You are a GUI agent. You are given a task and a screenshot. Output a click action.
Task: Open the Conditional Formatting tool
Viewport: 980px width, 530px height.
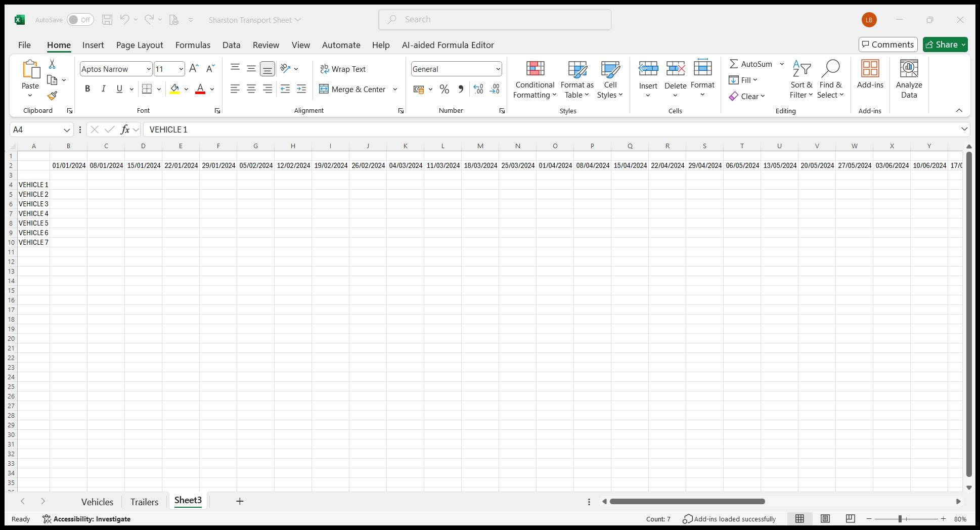[534, 78]
